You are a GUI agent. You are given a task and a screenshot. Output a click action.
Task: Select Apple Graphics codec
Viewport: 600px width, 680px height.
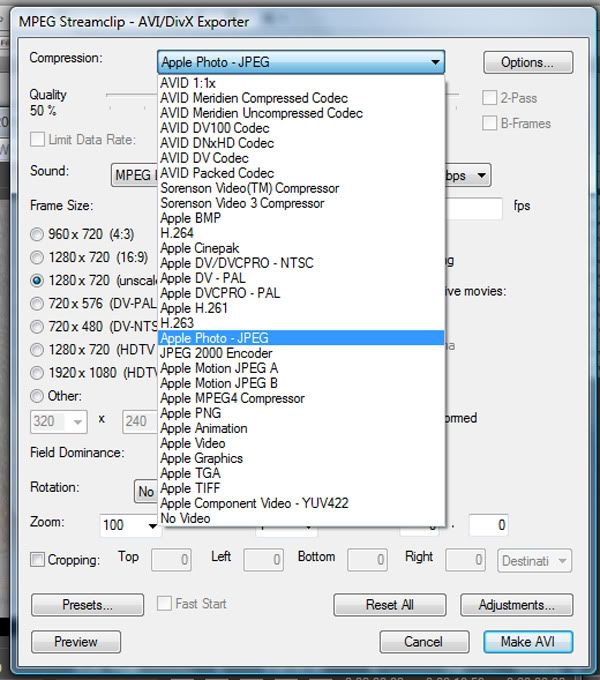pyautogui.click(x=301, y=458)
